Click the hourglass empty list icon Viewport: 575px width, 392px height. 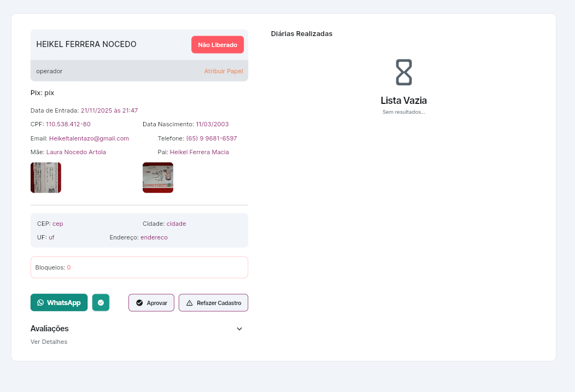click(403, 72)
